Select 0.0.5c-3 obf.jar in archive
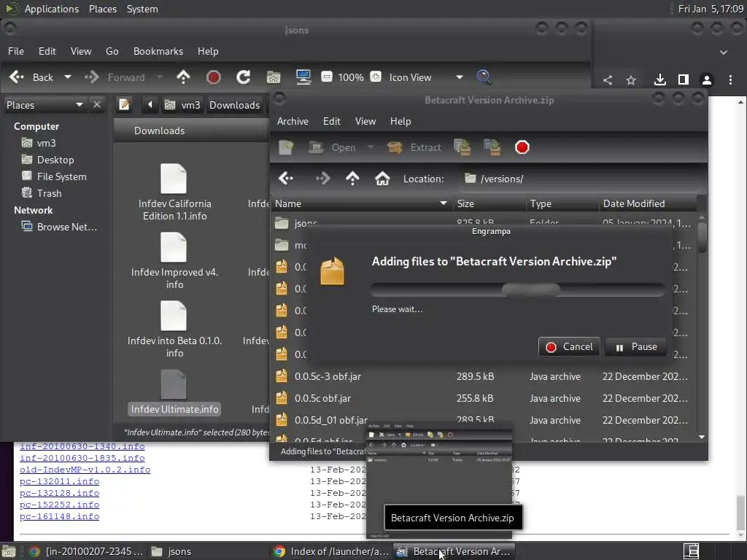 484,376
